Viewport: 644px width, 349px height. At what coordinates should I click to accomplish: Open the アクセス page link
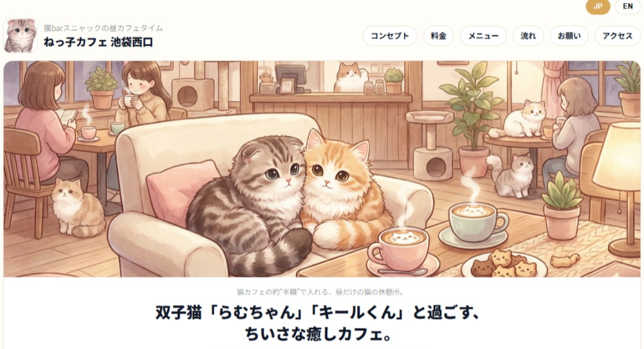618,36
